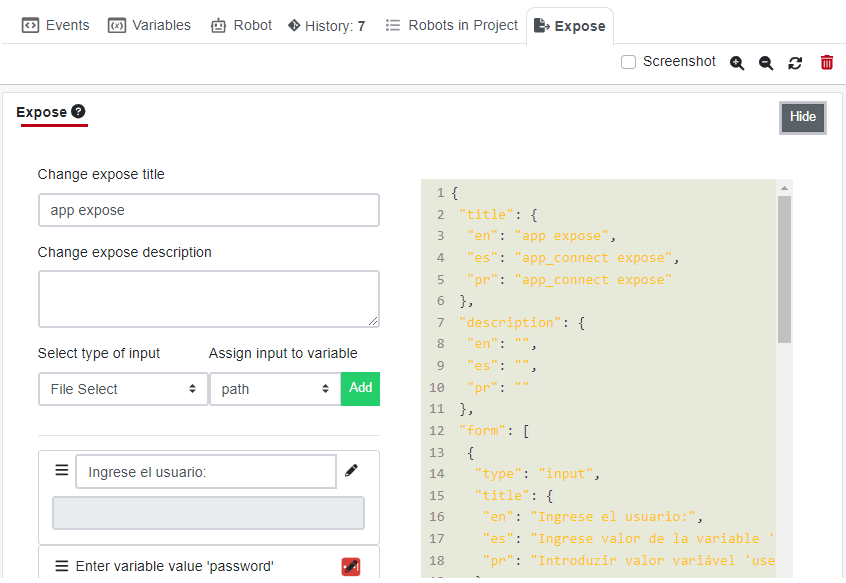
Task: Refresh the screenshot view
Action: pos(794,62)
